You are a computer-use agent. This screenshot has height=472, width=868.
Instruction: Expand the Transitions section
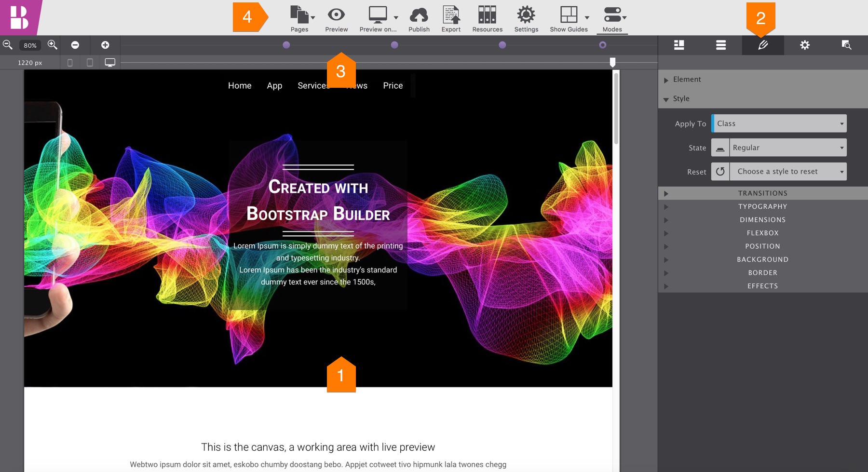[x=763, y=193]
